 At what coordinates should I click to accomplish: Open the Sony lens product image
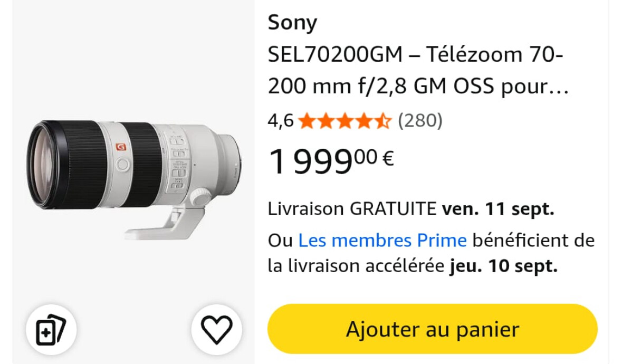click(134, 180)
